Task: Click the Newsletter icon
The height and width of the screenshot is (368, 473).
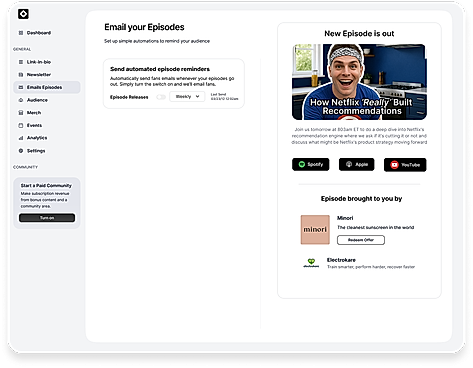Action: point(21,75)
